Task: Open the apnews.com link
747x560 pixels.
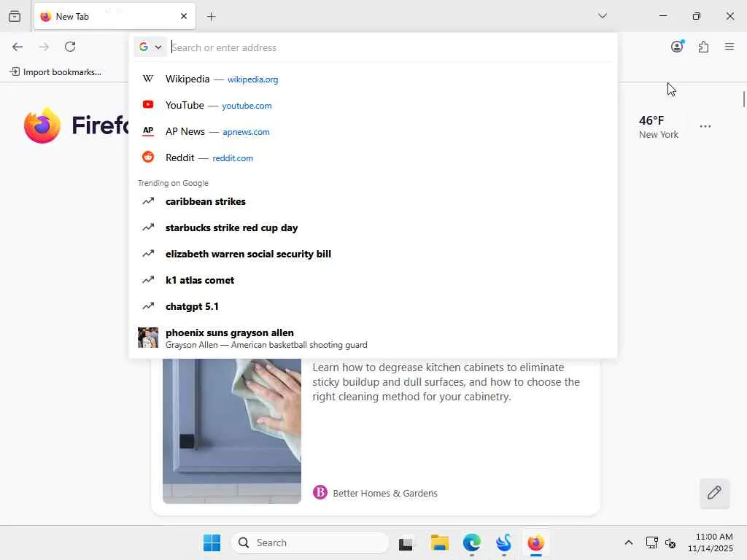Action: click(246, 132)
